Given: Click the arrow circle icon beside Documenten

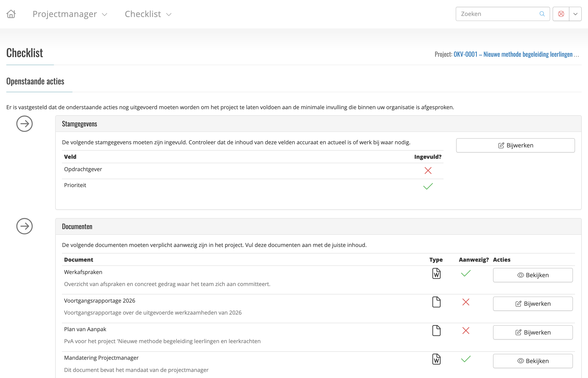Looking at the screenshot, I should (25, 226).
